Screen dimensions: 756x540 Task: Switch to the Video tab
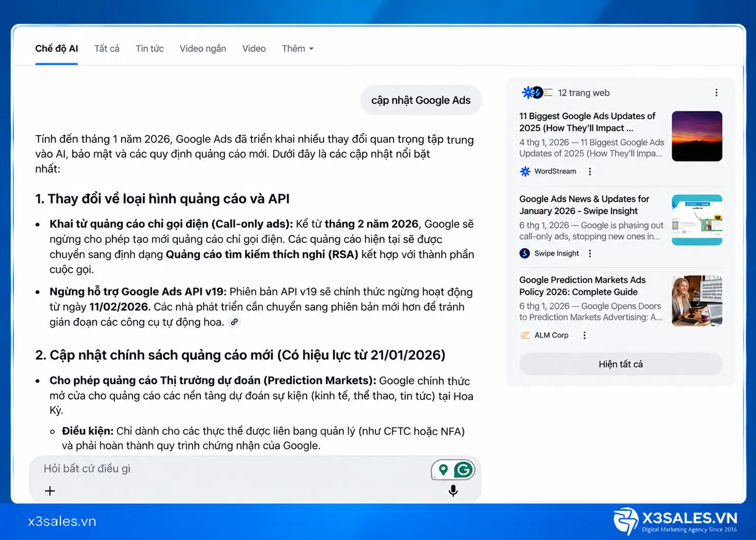(254, 48)
